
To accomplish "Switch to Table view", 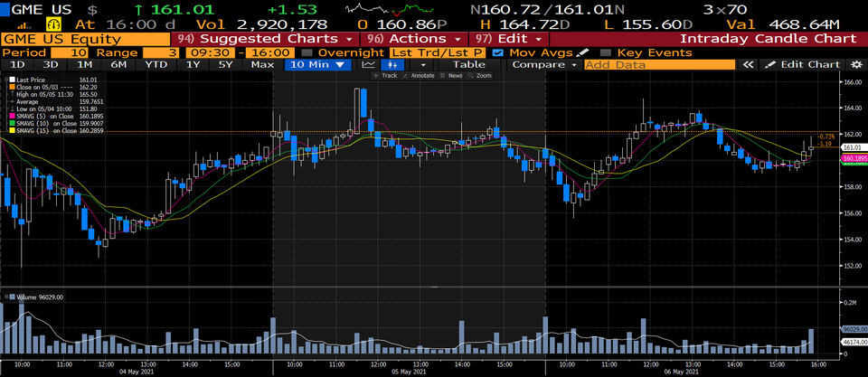I will (x=468, y=65).
